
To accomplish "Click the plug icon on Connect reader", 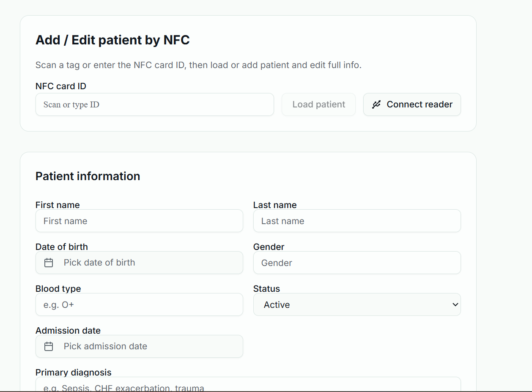I will pyautogui.click(x=376, y=104).
